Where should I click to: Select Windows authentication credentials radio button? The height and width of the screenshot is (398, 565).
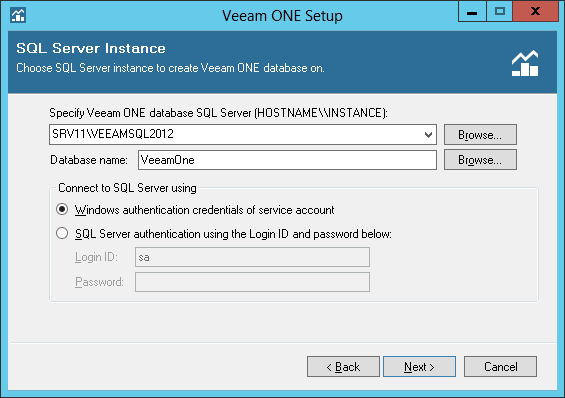point(62,209)
